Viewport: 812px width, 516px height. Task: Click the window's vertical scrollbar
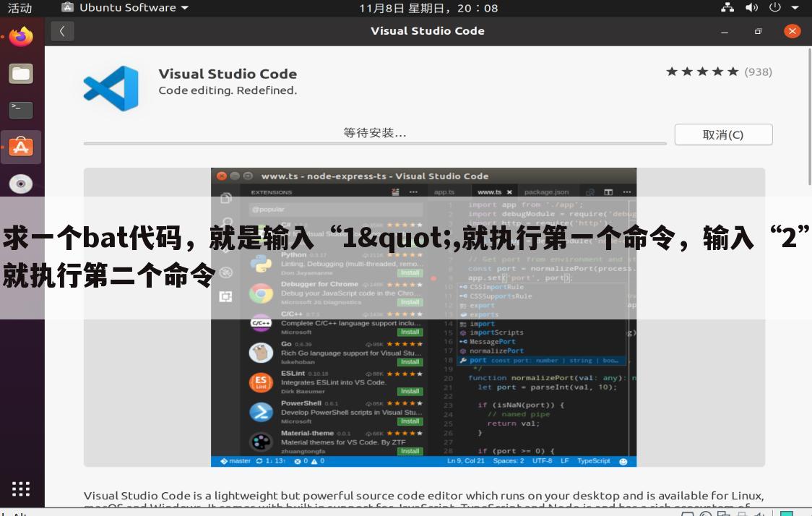pyautogui.click(x=809, y=116)
